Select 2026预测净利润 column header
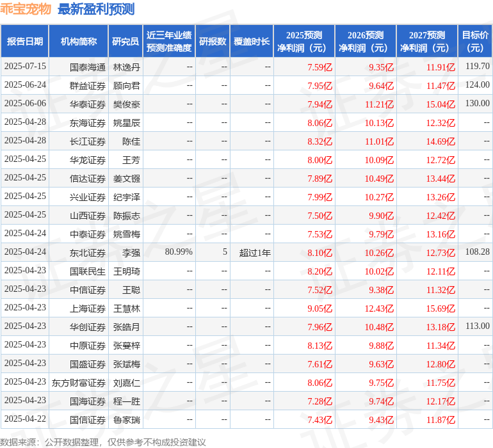493x448 pixels. point(366,42)
